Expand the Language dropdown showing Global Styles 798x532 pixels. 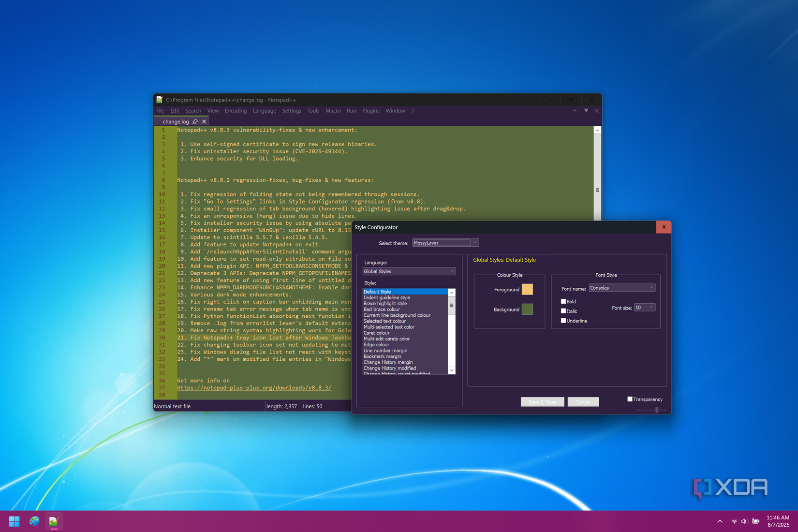(451, 271)
